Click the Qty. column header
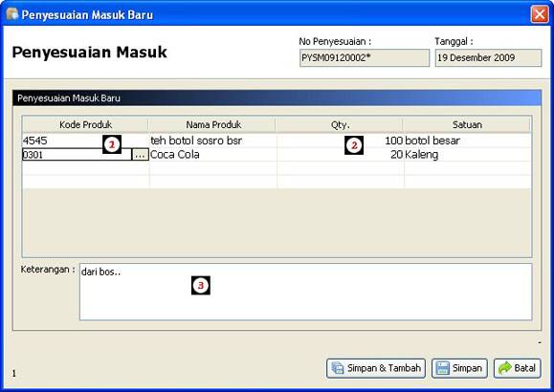 click(340, 124)
